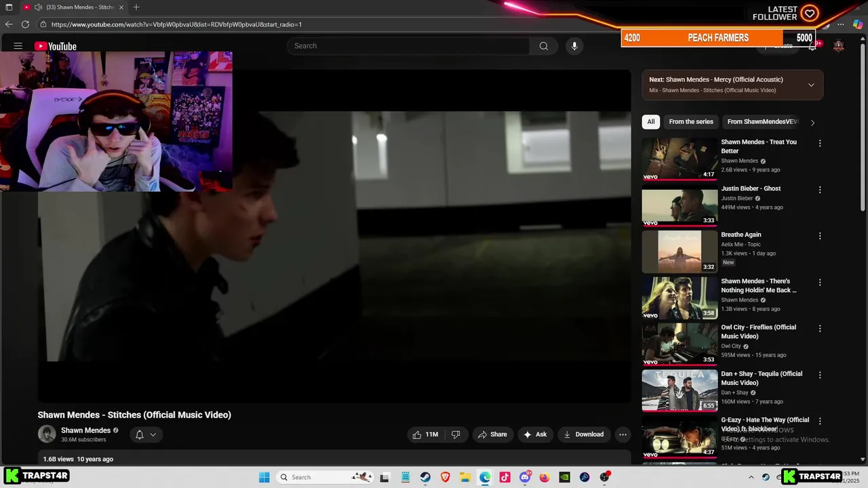Click Next: Shawn Mendes - Mercy heading
Image resolution: width=868 pixels, height=488 pixels.
(x=716, y=79)
